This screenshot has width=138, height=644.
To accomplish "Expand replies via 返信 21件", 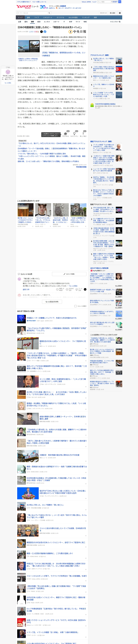I will coord(26,289).
